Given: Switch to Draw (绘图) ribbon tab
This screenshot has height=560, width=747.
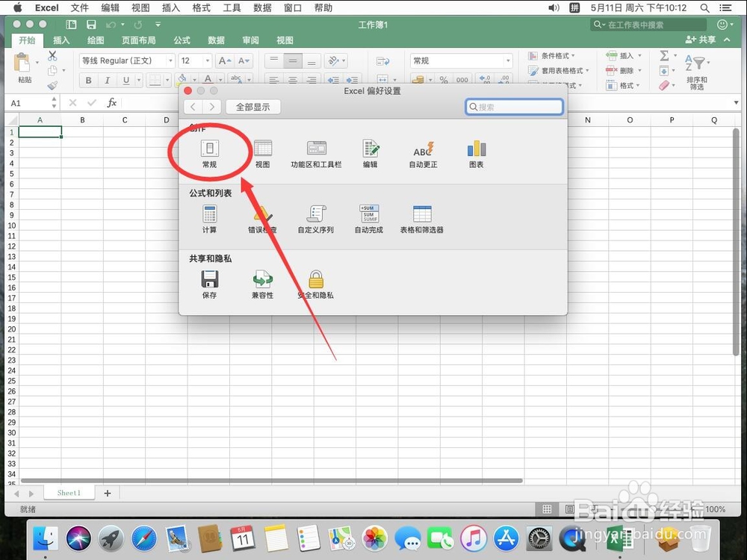Looking at the screenshot, I should [x=96, y=40].
